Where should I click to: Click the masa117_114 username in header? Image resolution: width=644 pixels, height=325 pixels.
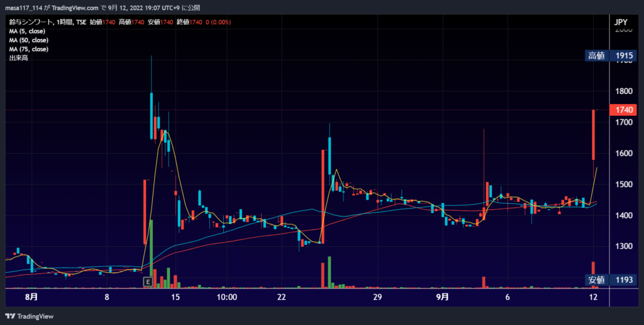click(x=23, y=8)
